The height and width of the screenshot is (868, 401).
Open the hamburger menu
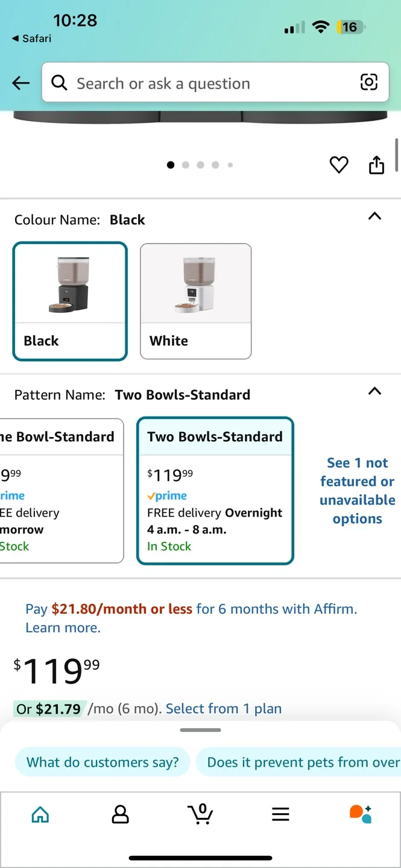click(x=280, y=814)
